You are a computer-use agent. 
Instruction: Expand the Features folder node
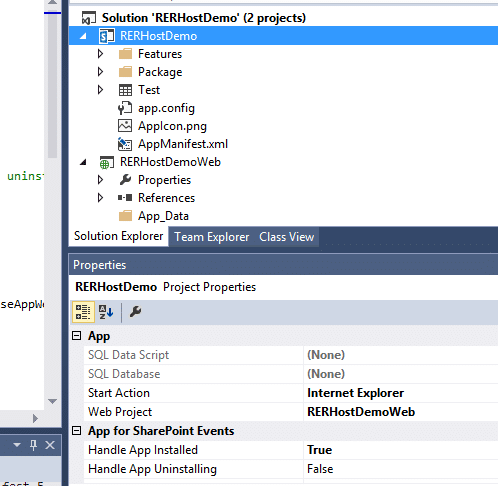pos(100,54)
